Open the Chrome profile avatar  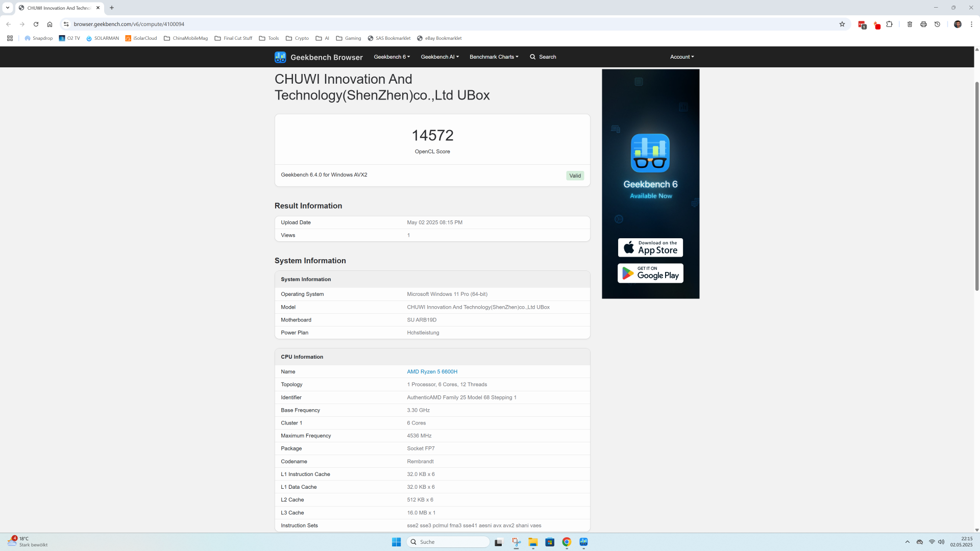click(958, 24)
